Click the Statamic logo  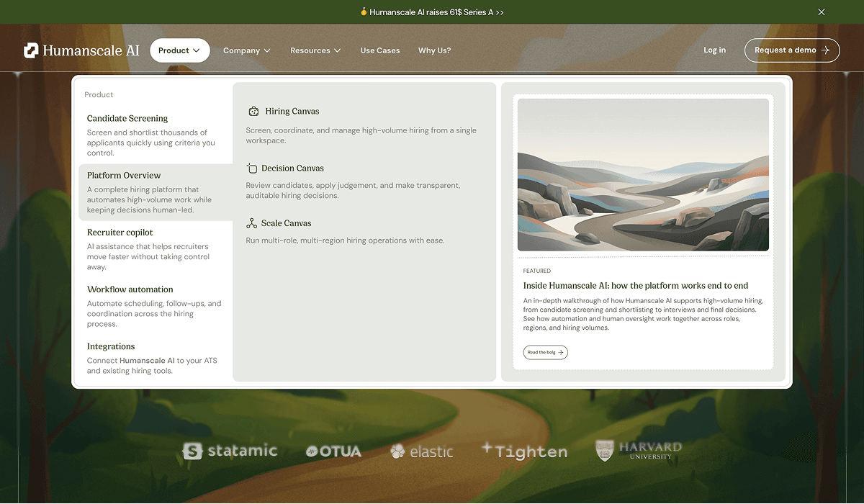point(230,451)
